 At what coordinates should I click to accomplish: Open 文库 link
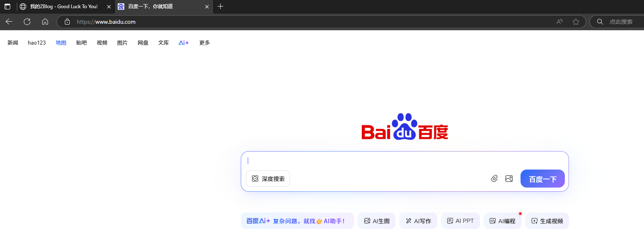[164, 43]
